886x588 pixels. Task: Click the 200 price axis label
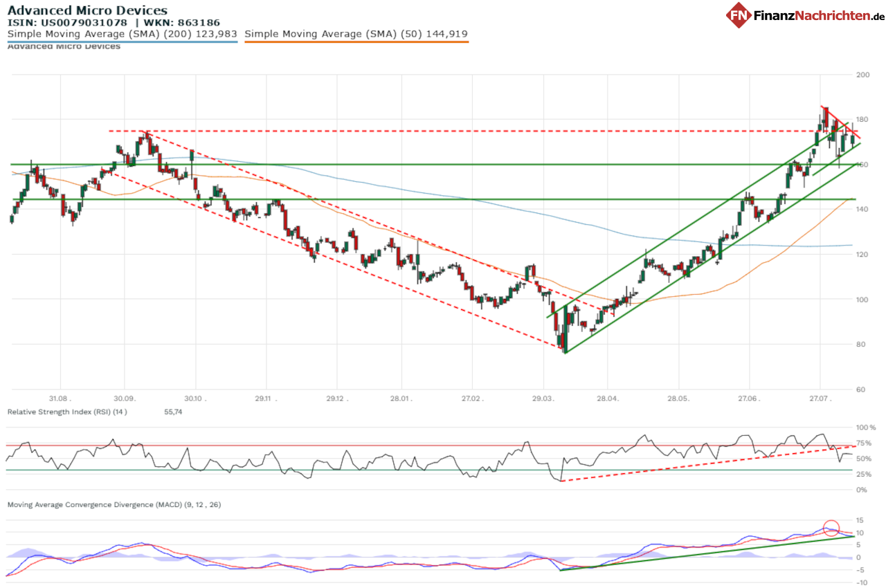pyautogui.click(x=862, y=75)
